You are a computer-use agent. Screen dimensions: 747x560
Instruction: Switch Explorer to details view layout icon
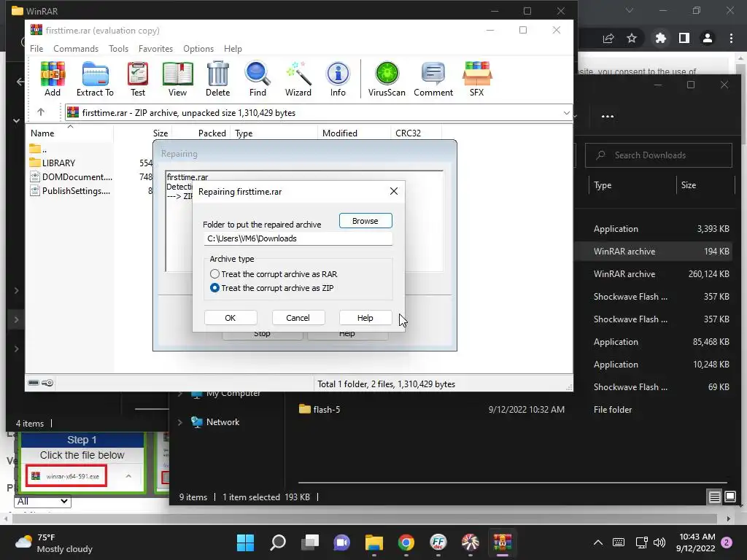714,497
